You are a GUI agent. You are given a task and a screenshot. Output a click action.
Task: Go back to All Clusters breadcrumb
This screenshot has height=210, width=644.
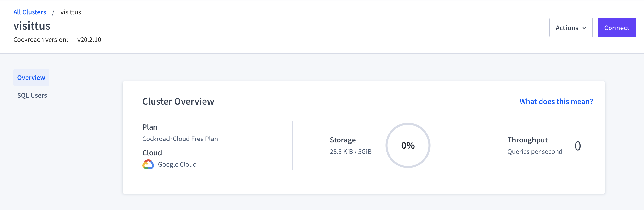pos(30,12)
